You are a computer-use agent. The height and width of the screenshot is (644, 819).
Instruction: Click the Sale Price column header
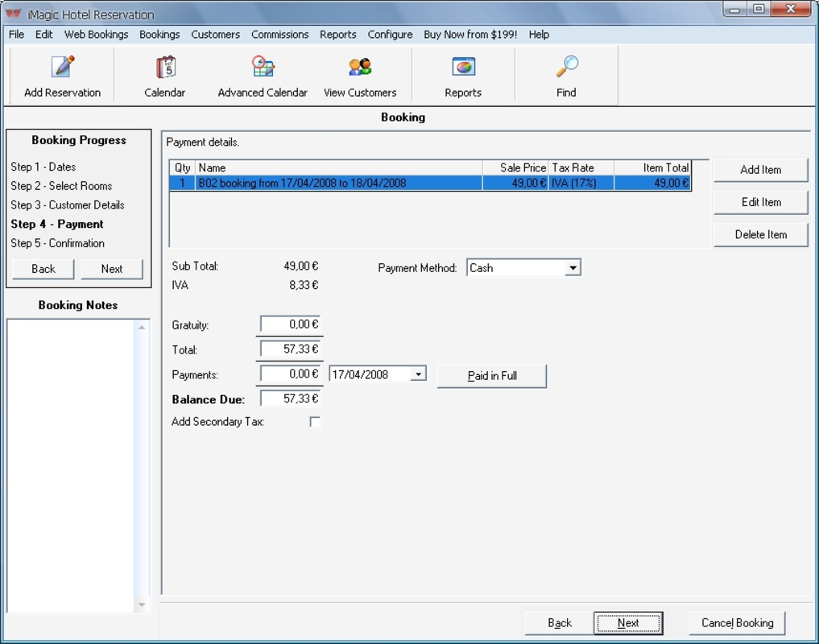coord(515,167)
